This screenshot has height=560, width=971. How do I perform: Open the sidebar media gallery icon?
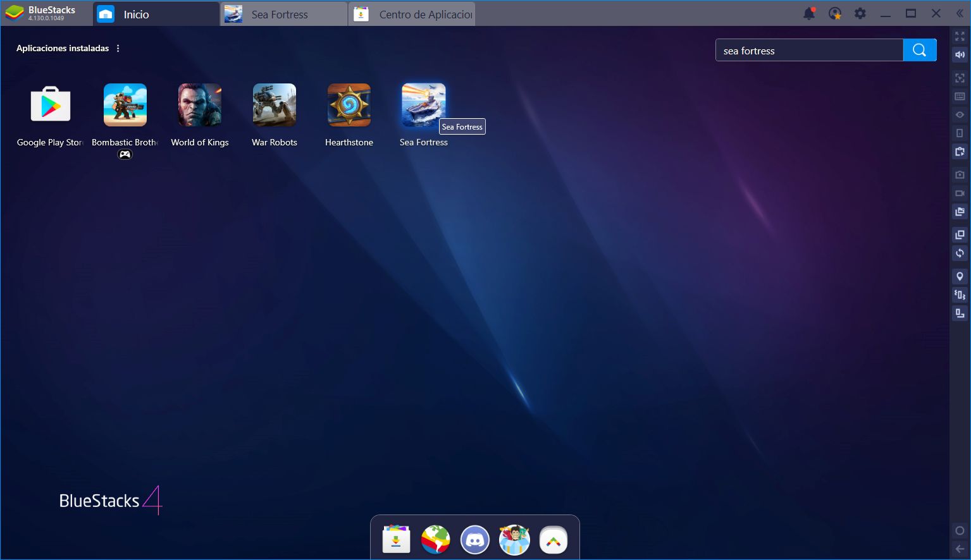click(x=960, y=212)
